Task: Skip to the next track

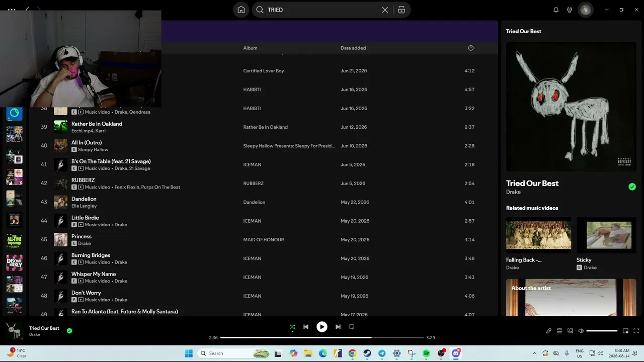Action: pos(338,327)
